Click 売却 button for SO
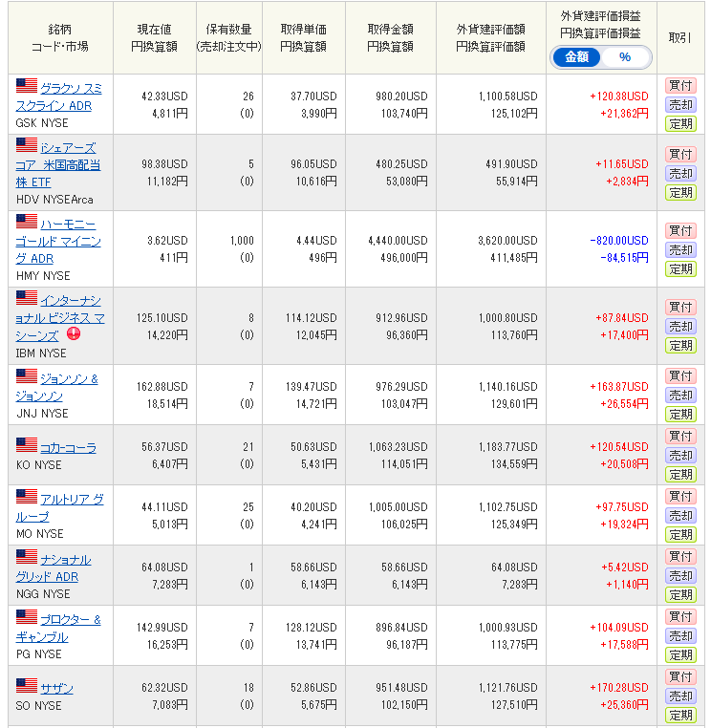The height and width of the screenshot is (728, 711). [680, 696]
